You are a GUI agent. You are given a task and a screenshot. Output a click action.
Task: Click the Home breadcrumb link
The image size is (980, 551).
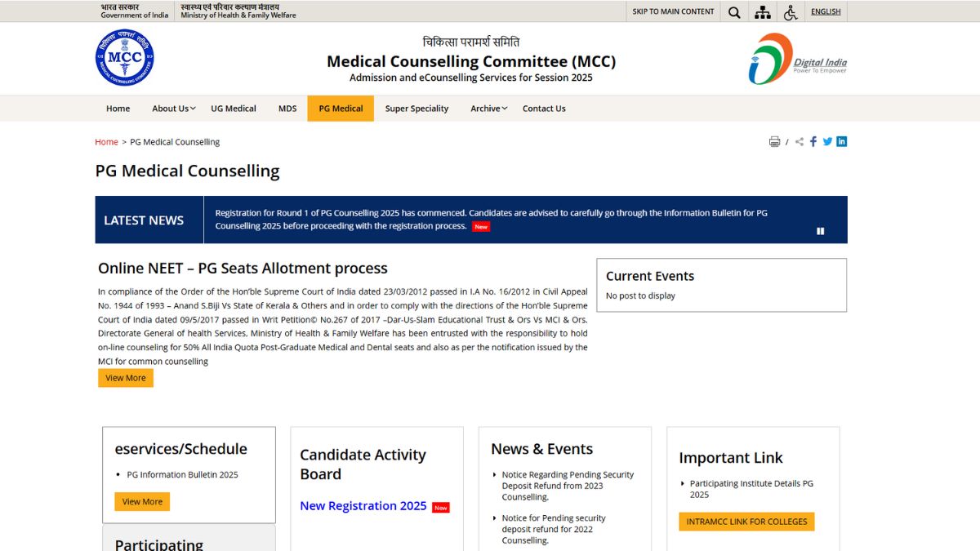[x=106, y=142]
